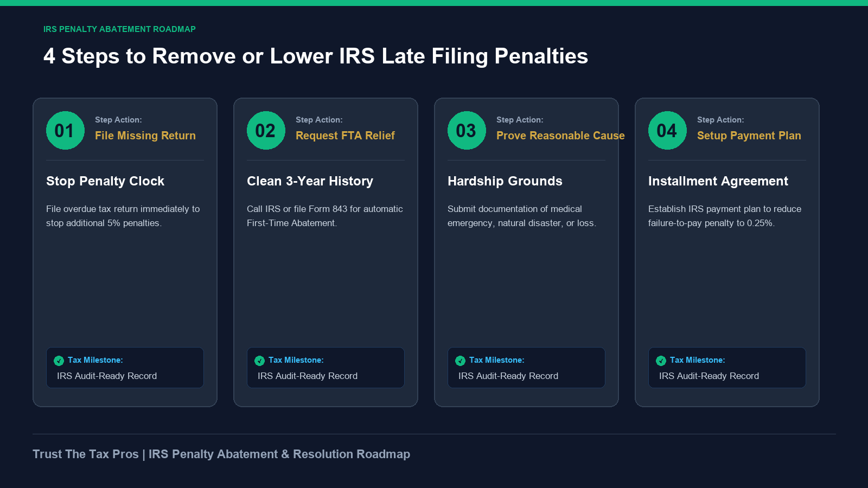Screen dimensions: 868x488
Task: Select the 'Prove Reasonable Cause' step title
Action: click(560, 136)
